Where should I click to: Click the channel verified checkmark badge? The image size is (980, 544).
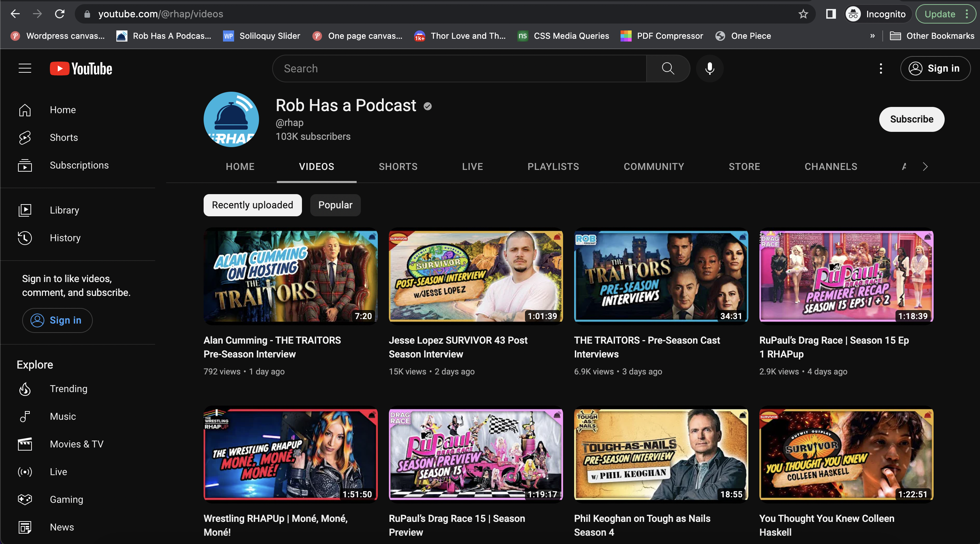[x=428, y=106]
